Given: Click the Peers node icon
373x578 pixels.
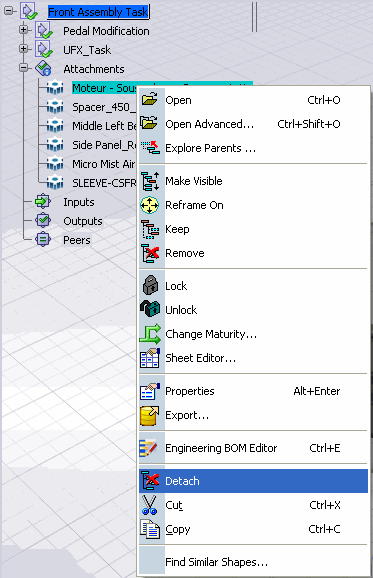Looking at the screenshot, I should (x=43, y=240).
